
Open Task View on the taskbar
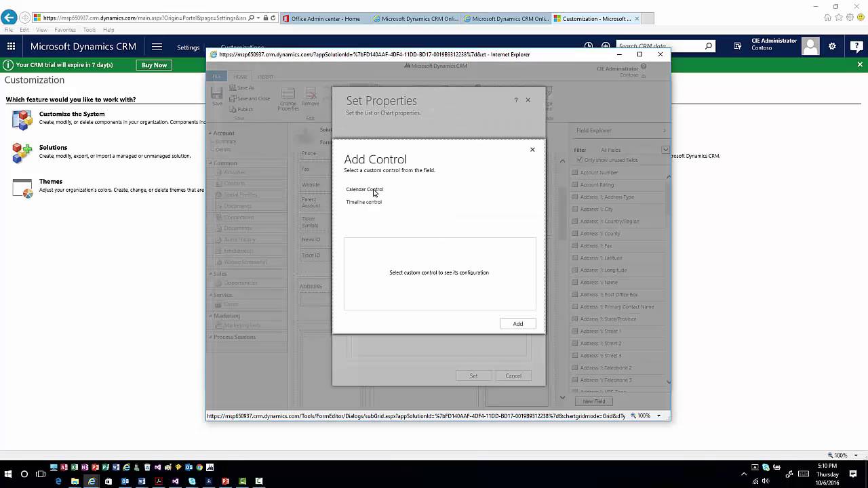[40, 474]
